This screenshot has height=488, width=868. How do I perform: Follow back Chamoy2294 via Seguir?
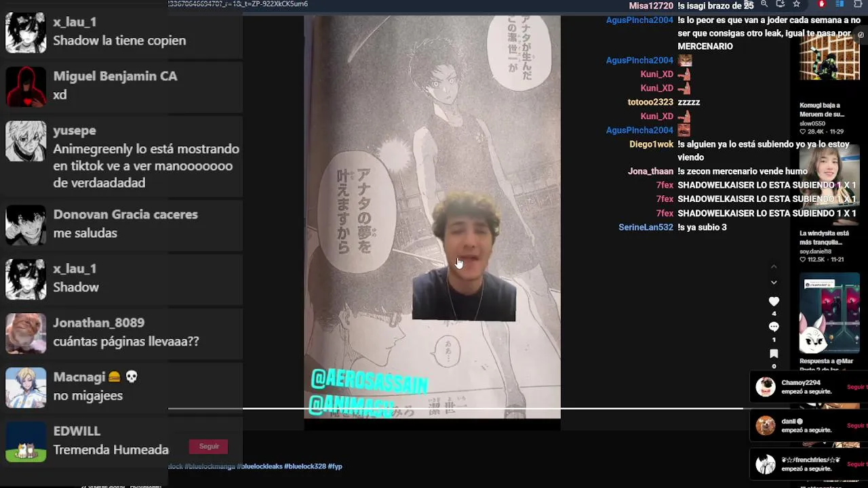[857, 387]
